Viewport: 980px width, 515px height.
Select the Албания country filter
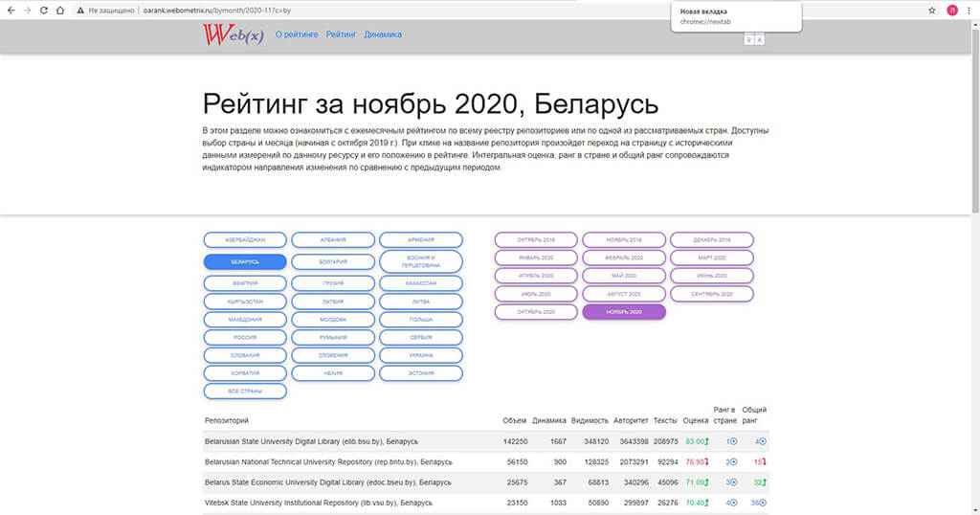[x=333, y=240]
